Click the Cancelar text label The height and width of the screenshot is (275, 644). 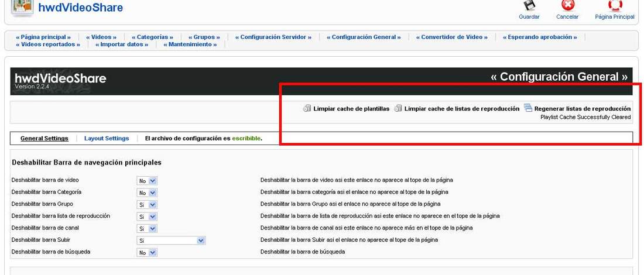[567, 17]
